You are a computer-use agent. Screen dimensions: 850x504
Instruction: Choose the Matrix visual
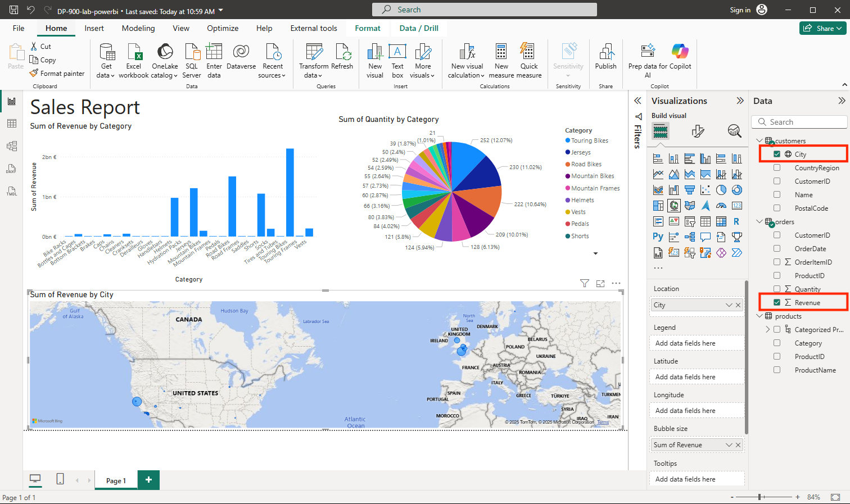pyautogui.click(x=721, y=221)
